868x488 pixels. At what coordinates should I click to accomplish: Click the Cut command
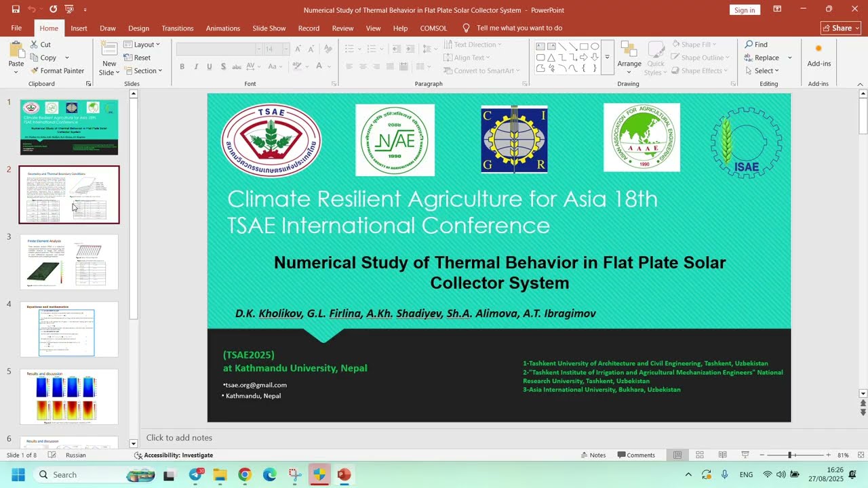(40, 45)
